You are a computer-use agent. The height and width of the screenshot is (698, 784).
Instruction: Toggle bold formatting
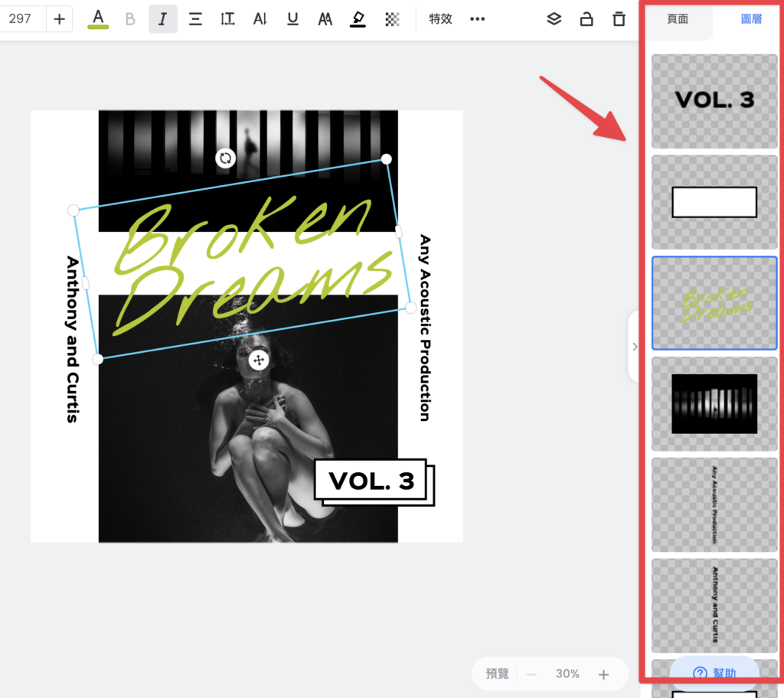click(x=130, y=19)
